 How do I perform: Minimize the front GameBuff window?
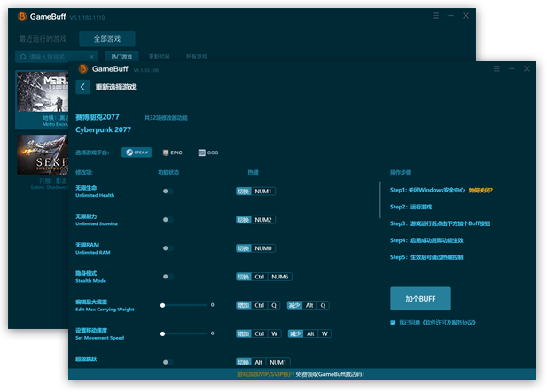point(512,69)
